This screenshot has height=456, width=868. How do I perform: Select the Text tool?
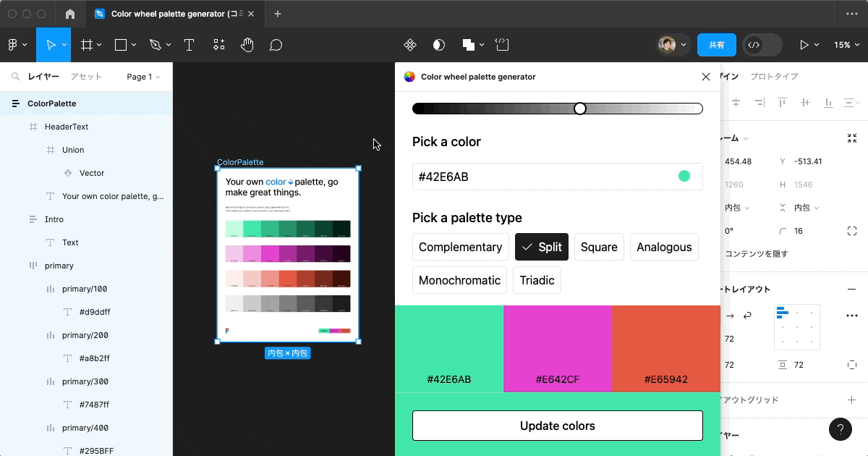click(189, 44)
